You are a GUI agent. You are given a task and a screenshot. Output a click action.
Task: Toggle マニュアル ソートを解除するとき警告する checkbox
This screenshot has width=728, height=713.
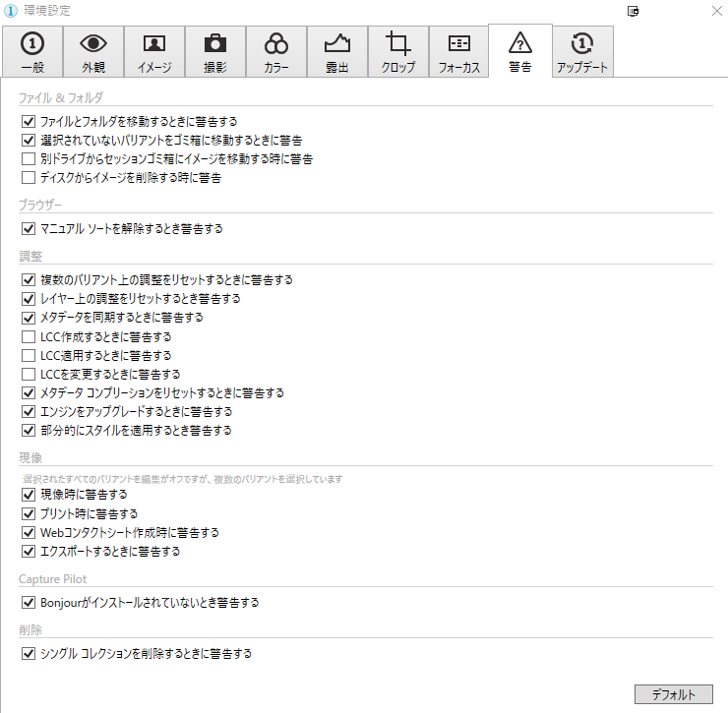pyautogui.click(x=28, y=229)
